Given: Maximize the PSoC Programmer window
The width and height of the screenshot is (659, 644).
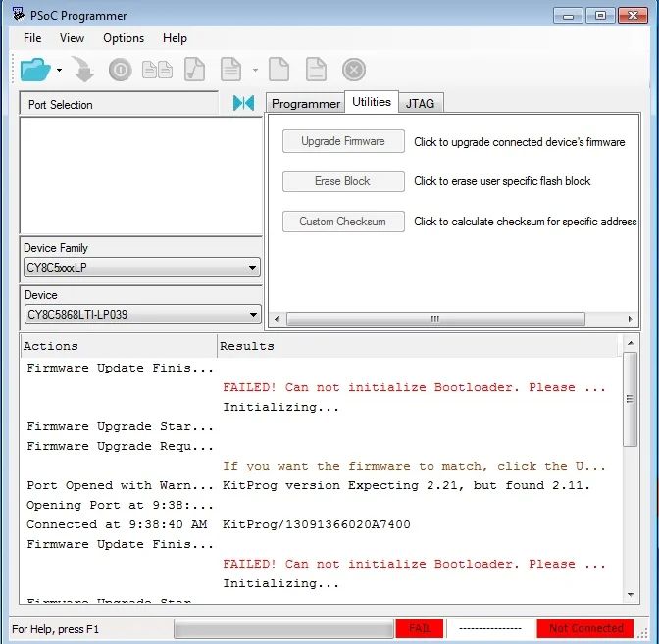Looking at the screenshot, I should point(600,16).
